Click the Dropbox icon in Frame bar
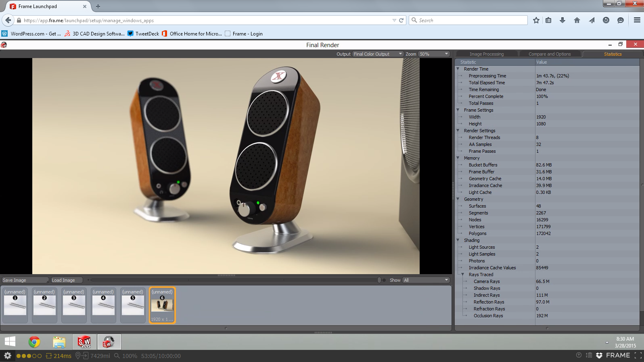Screen dimensions: 644x362 [x=599, y=355]
